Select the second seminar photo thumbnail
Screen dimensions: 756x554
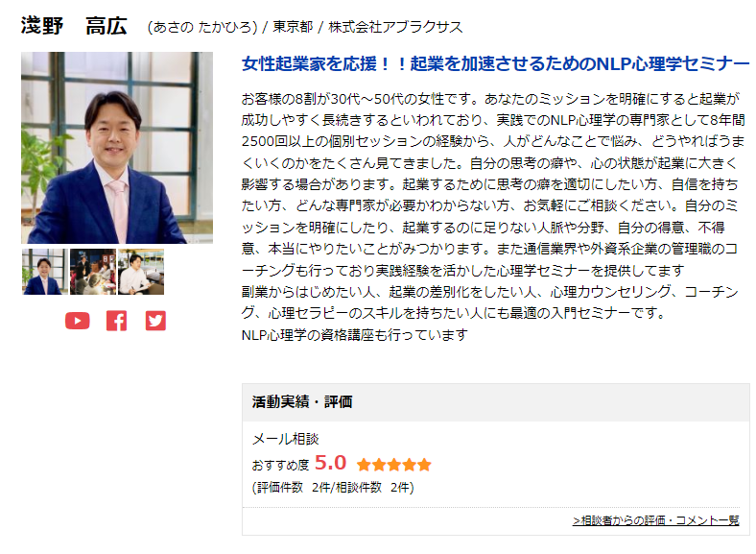[x=93, y=272]
